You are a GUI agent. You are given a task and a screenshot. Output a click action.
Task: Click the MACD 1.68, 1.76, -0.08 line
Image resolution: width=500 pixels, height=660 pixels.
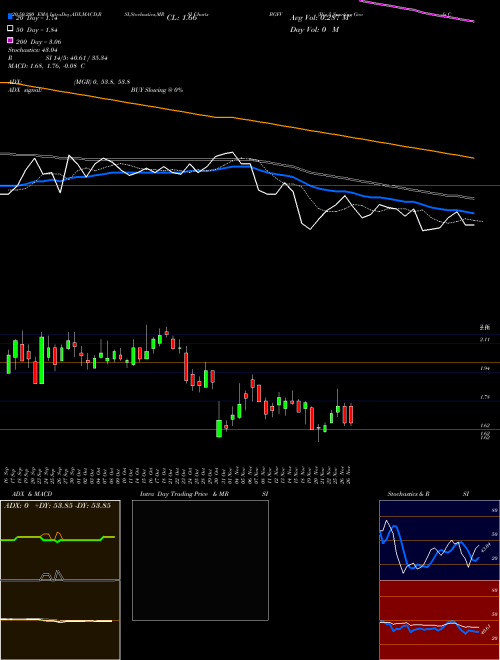(46, 66)
